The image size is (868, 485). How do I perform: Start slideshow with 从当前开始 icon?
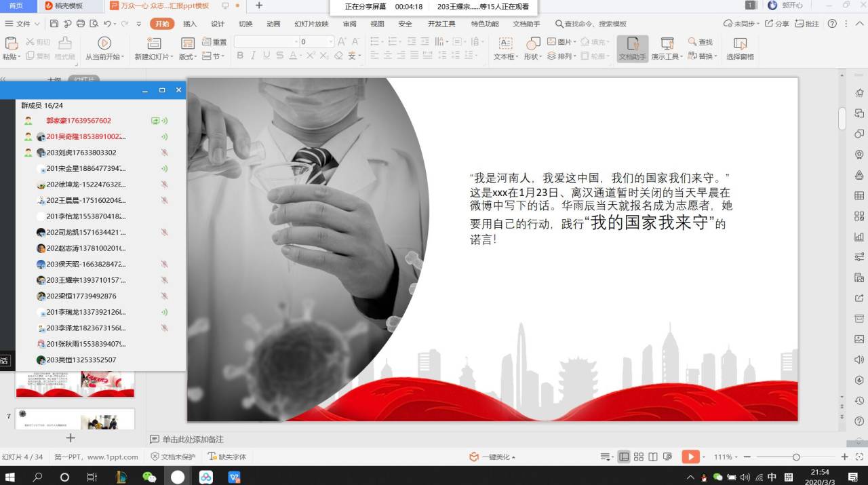104,43
